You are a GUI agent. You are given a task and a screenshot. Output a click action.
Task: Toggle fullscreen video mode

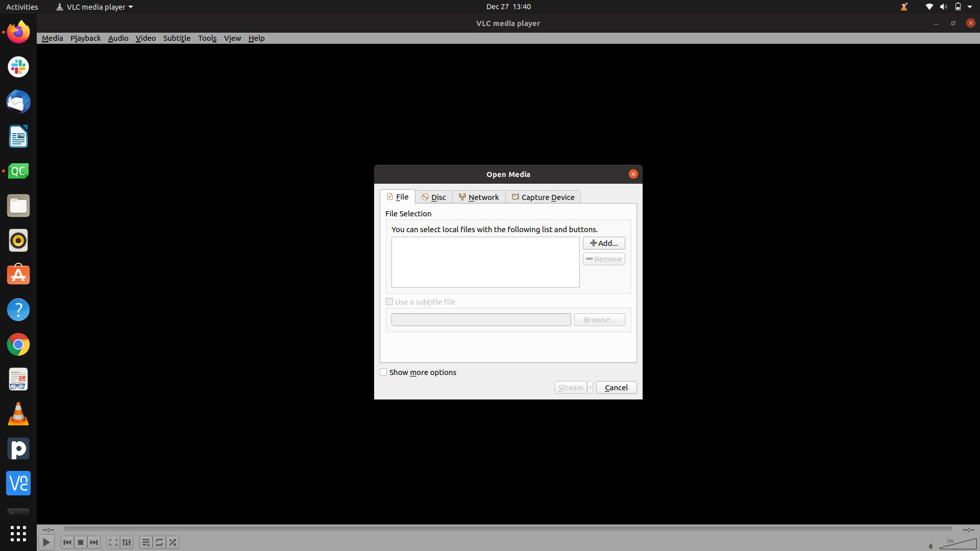click(113, 542)
